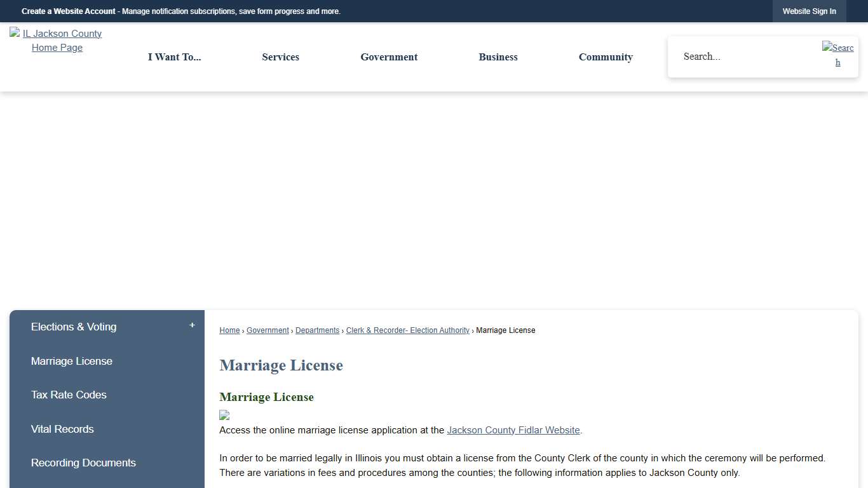Select Departments in the breadcrumb
The width and height of the screenshot is (868, 488).
point(317,330)
